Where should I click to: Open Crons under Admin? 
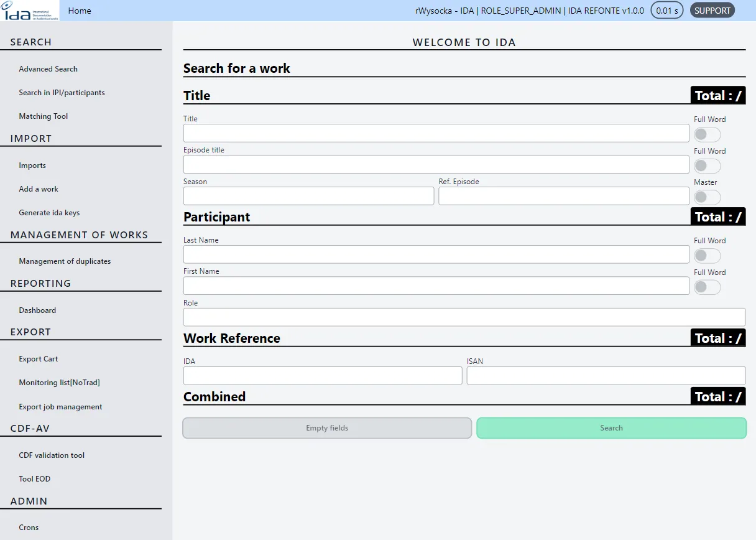click(x=29, y=528)
